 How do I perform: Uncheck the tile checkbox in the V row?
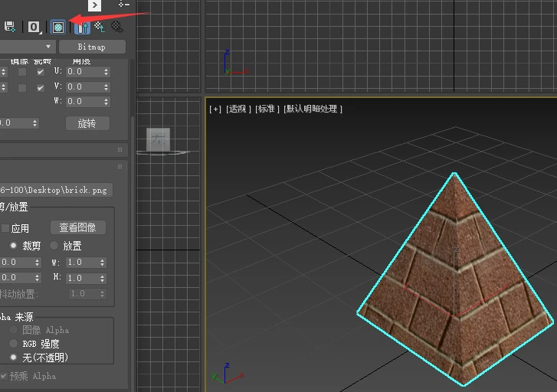[x=41, y=88]
